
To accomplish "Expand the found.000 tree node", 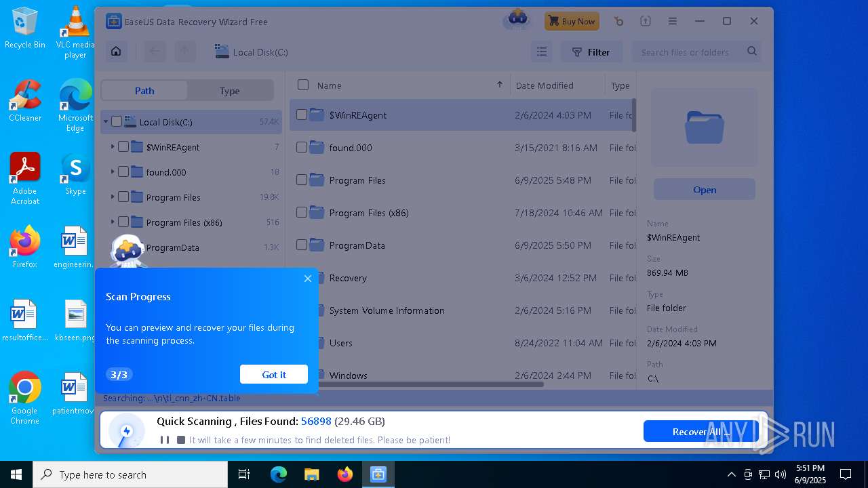I will point(113,172).
